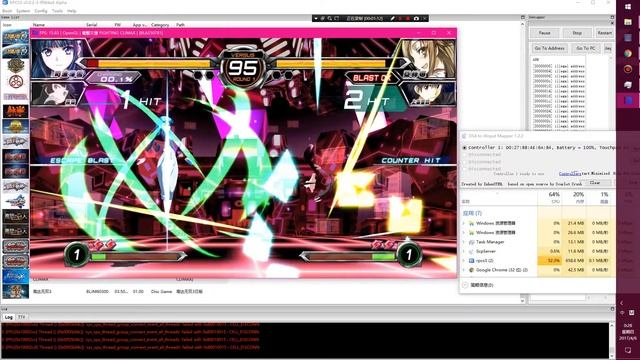The image size is (640, 360).
Task: Sort game list by Category column
Action: tap(160, 25)
